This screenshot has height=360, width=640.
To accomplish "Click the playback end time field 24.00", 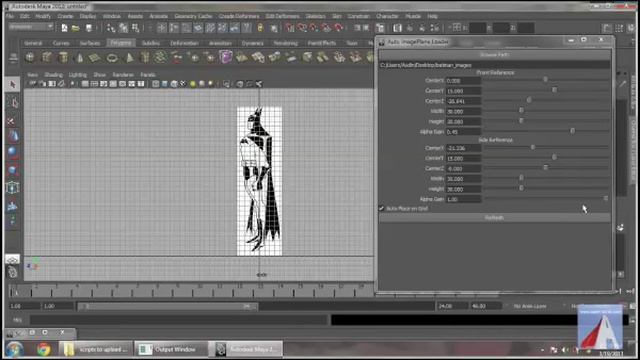I will pyautogui.click(x=452, y=306).
